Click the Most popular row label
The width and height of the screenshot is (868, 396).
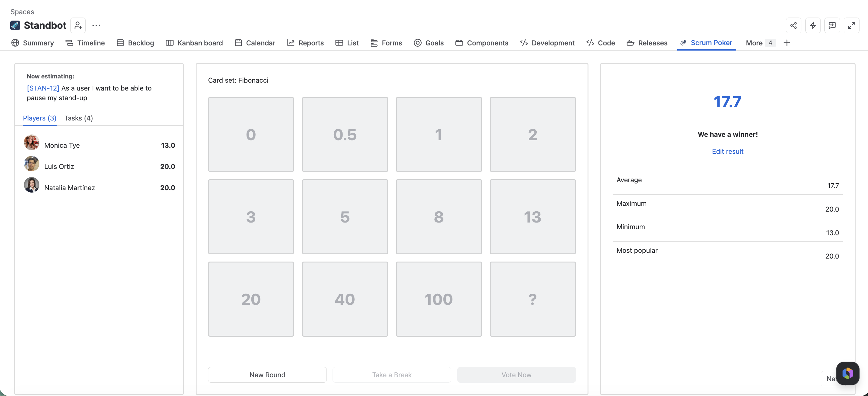click(x=637, y=250)
